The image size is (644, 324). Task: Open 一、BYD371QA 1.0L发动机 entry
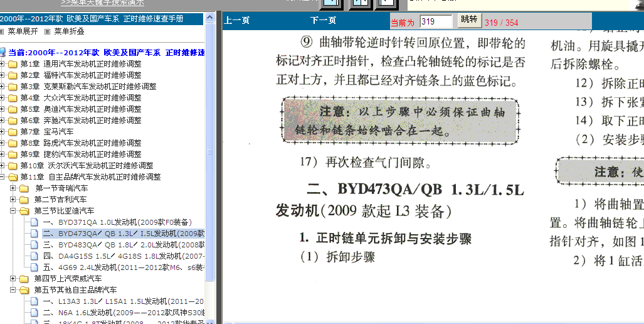[x=117, y=222]
